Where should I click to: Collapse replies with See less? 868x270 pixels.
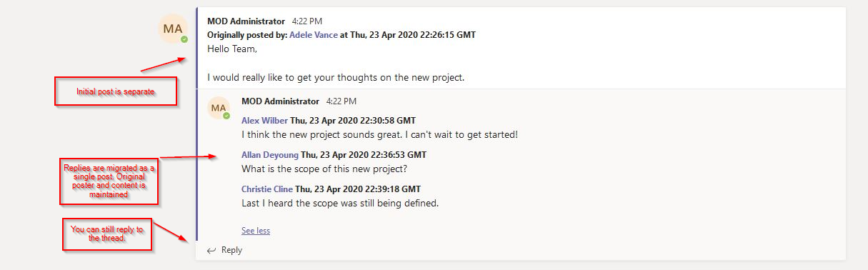point(256,231)
